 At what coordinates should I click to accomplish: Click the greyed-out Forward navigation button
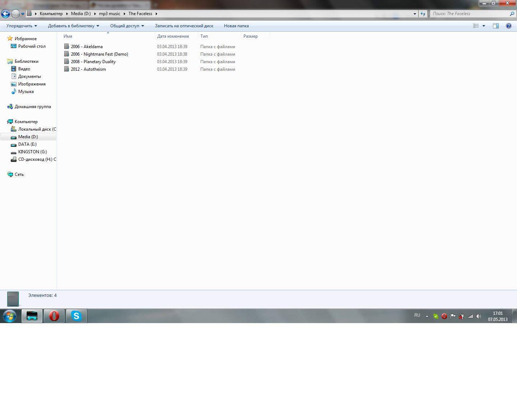click(15, 14)
